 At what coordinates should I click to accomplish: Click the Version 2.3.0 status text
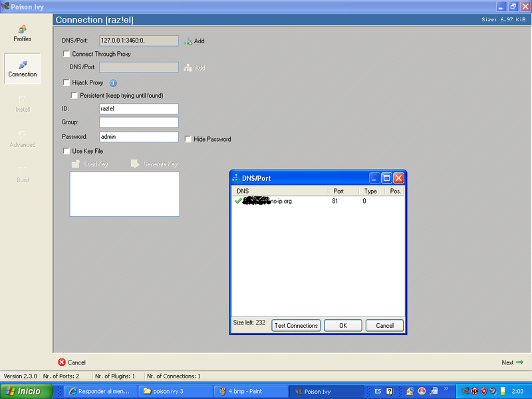[21, 376]
